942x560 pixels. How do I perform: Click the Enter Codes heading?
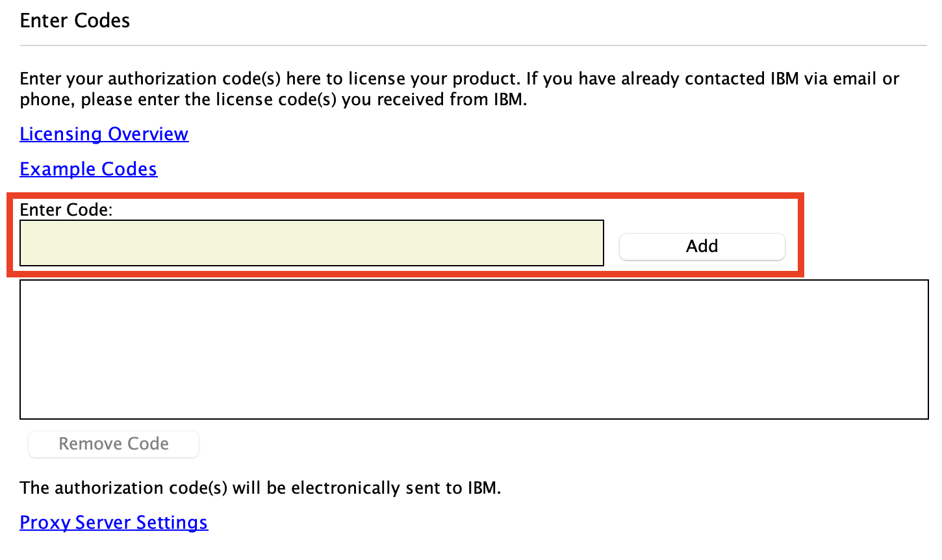(75, 21)
